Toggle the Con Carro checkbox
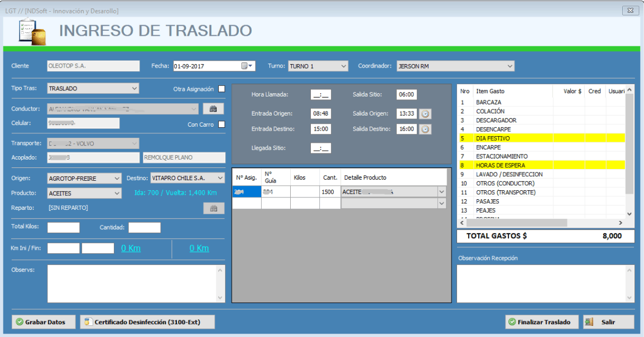Screen dimensions: 644x337 222,124
